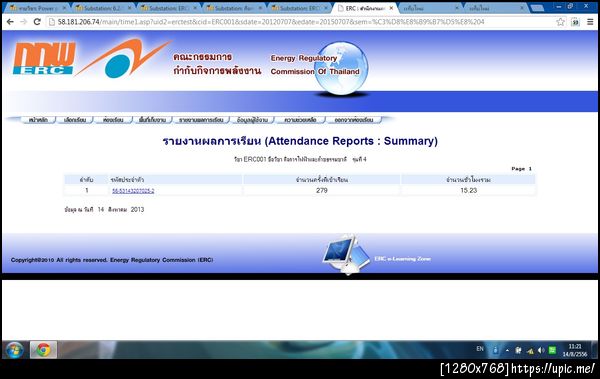Open the taskbar clock showing 11:21

pos(575,350)
